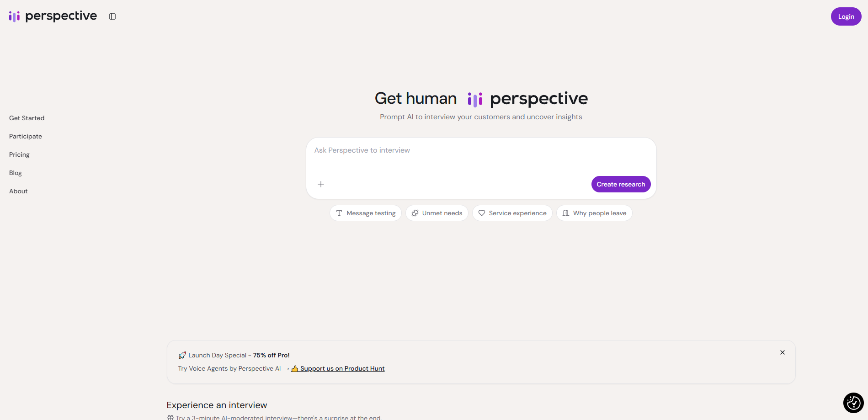The height and width of the screenshot is (420, 868).
Task: Click the Perspective logo icon
Action: point(14,16)
